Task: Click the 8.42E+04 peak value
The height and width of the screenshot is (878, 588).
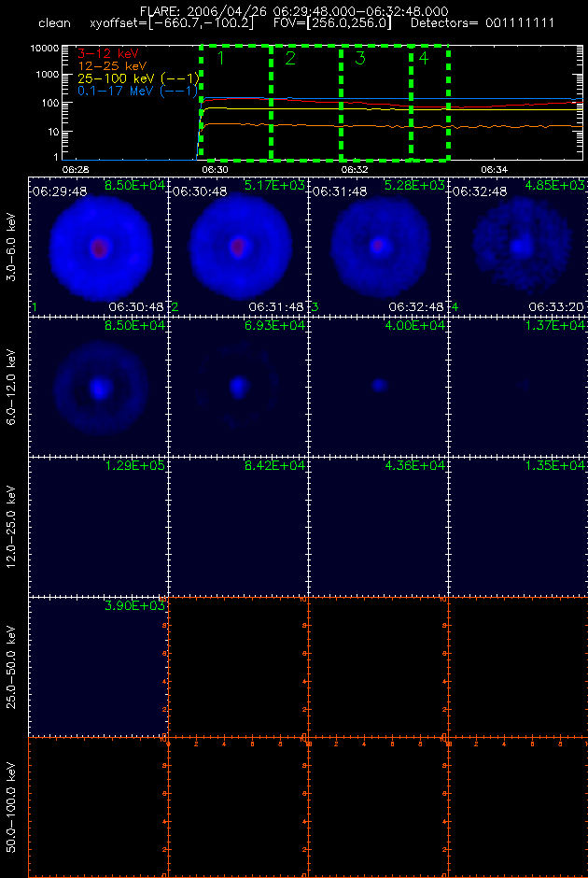Action: click(274, 465)
